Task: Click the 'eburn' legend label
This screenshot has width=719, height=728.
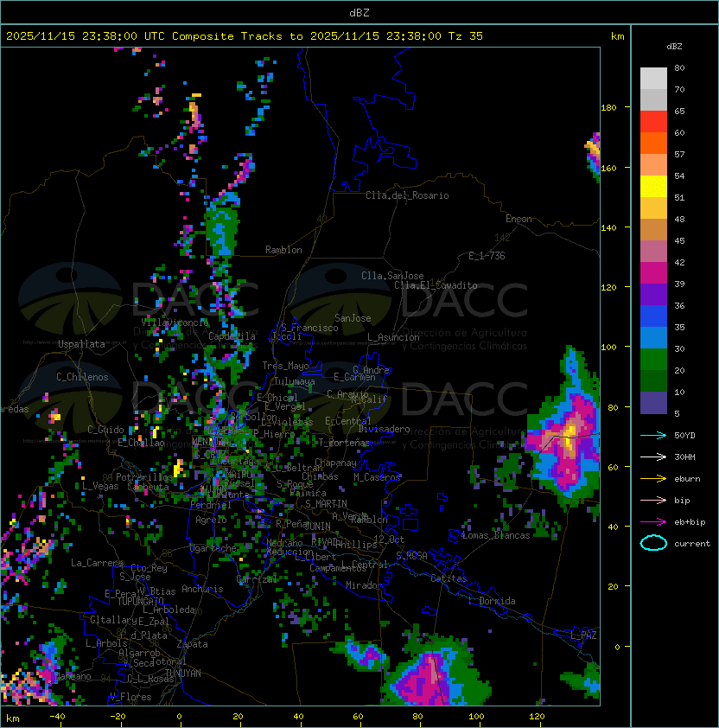Action: [x=687, y=479]
